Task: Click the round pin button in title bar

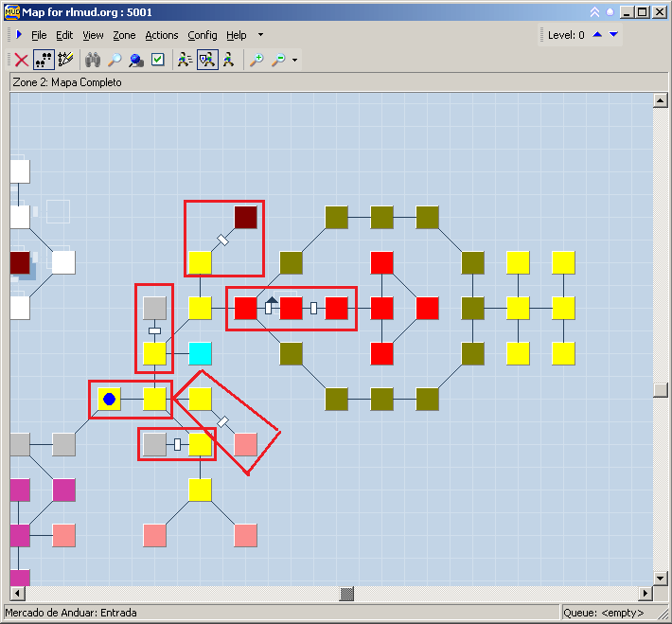Action: point(610,12)
